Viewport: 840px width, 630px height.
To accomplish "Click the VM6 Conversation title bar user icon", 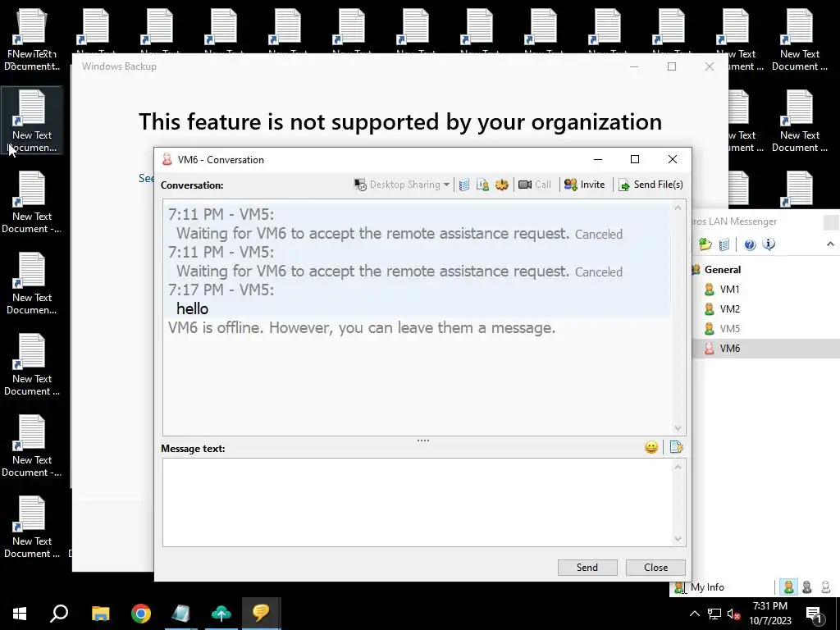I will pos(167,159).
